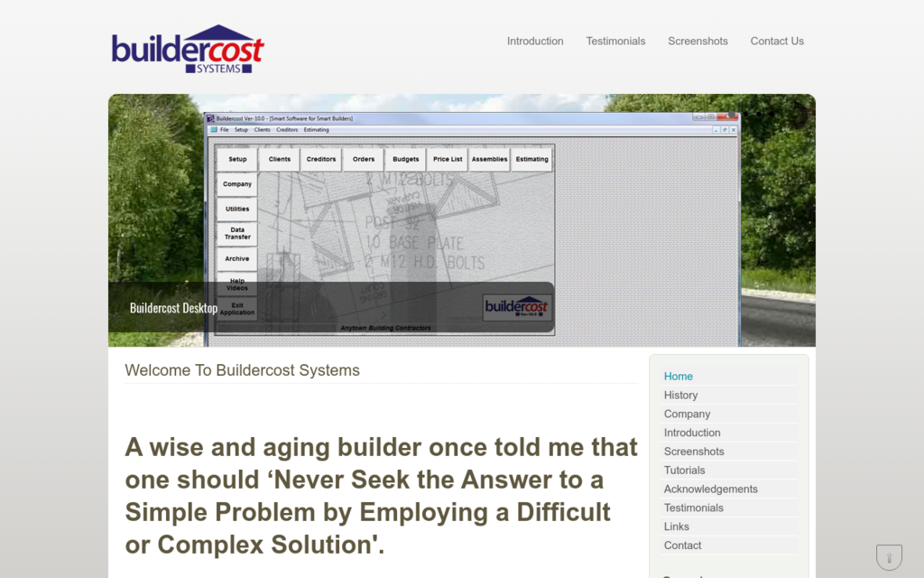Image resolution: width=924 pixels, height=578 pixels.
Task: Open the Introduction link in top navigation
Action: pos(535,42)
